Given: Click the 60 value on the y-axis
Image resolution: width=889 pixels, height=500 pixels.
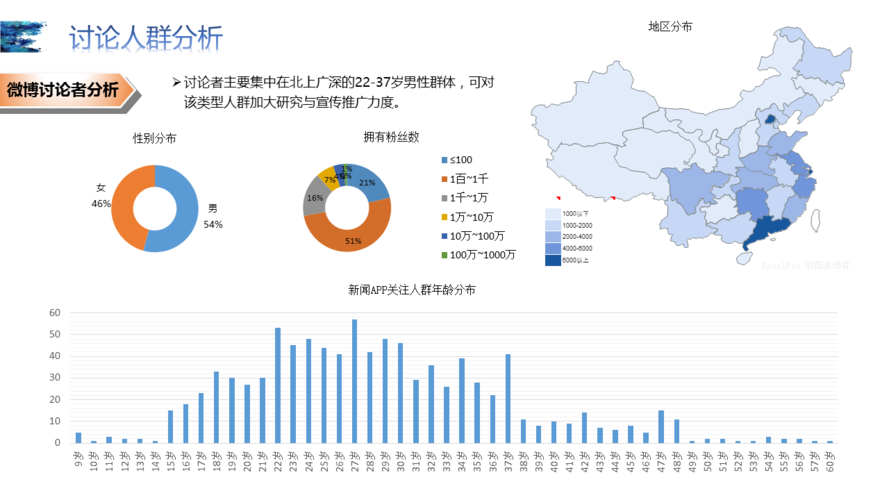Looking at the screenshot, I should pyautogui.click(x=54, y=312).
